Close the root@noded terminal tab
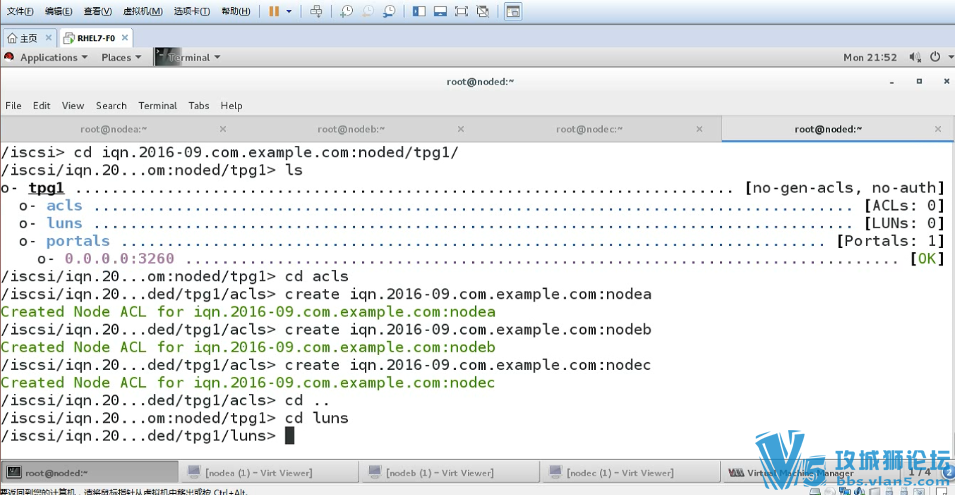The image size is (955, 495). click(938, 129)
